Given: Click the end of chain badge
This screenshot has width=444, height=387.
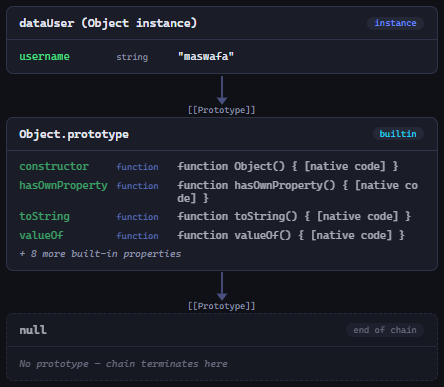Looking at the screenshot, I should (385, 330).
